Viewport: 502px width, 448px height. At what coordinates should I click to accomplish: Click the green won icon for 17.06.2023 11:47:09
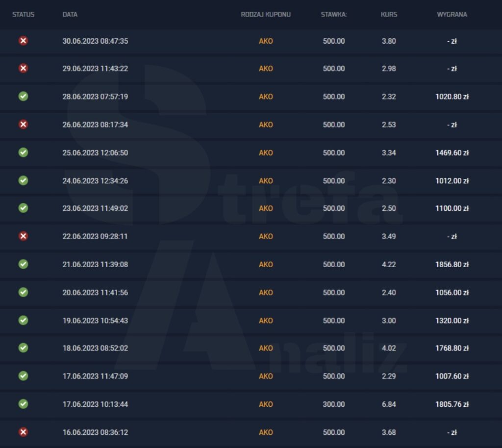[23, 375]
